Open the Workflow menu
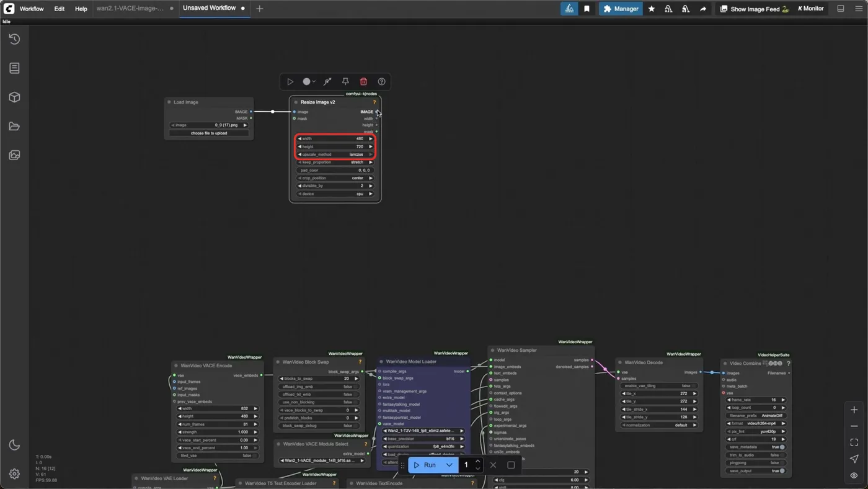Viewport: 868px width, 489px height. tap(32, 9)
